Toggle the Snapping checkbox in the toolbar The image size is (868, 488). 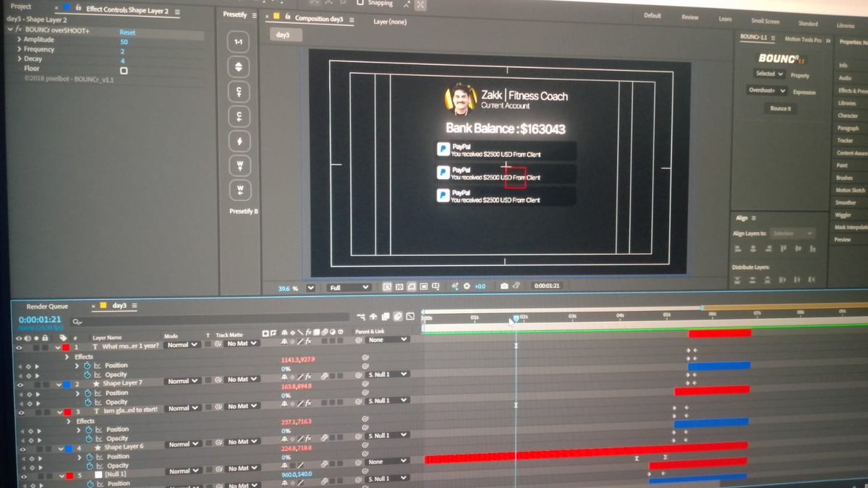coord(360,3)
